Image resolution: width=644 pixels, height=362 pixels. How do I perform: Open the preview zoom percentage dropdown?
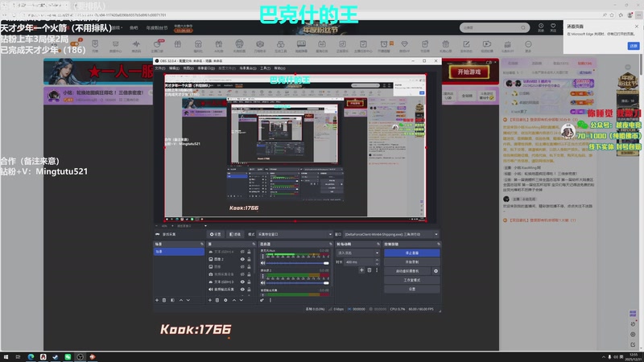[x=164, y=226]
